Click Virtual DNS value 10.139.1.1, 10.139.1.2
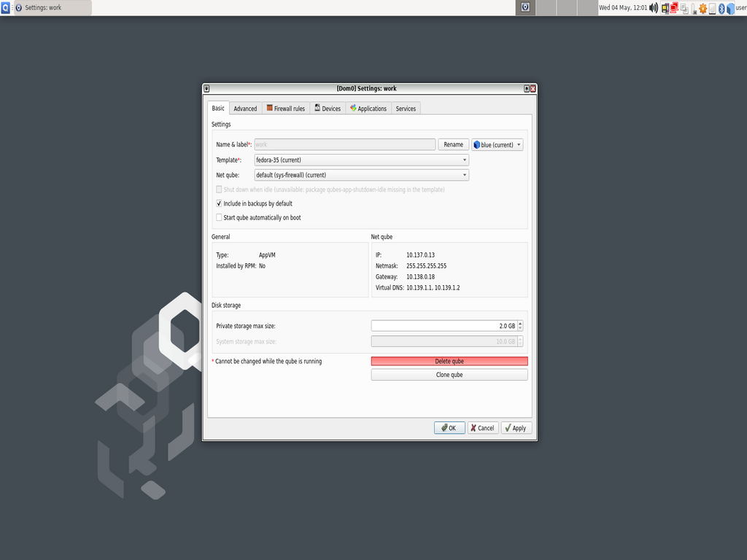Screen dimensions: 747x560 click(433, 288)
